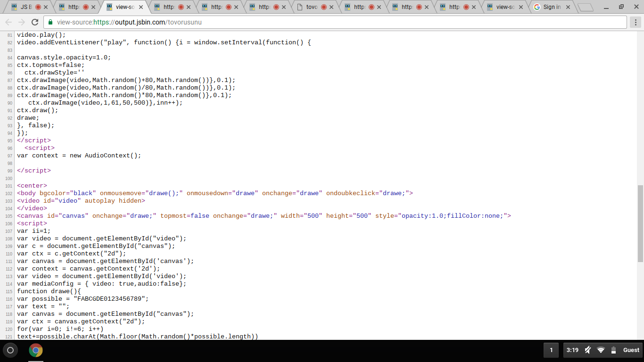The height and width of the screenshot is (362, 644).
Task: Click the green lock icon in address bar
Action: (50, 22)
